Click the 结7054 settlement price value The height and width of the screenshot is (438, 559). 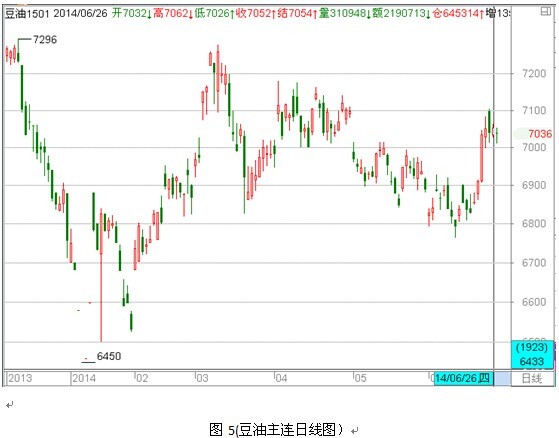297,14
